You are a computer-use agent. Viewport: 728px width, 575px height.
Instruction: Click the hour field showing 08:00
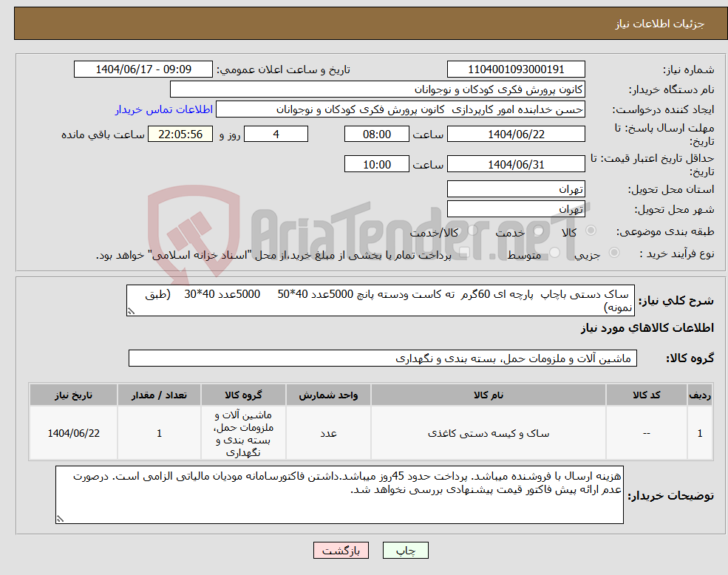377,134
